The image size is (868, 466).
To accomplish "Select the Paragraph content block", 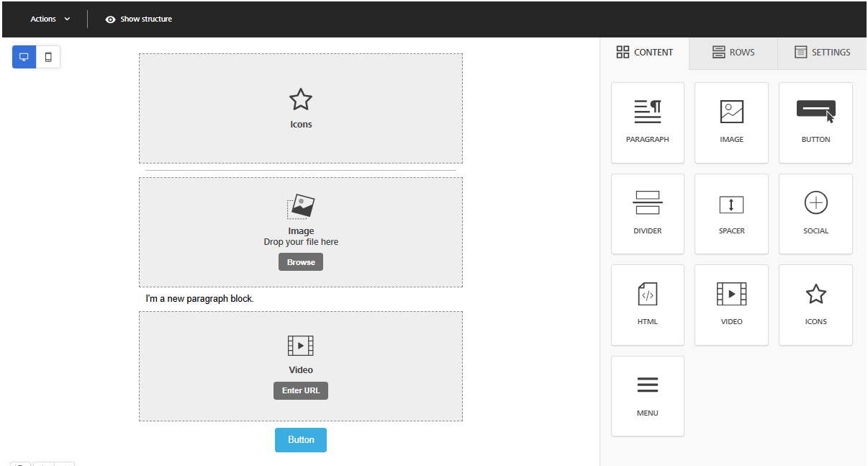I will [x=647, y=122].
